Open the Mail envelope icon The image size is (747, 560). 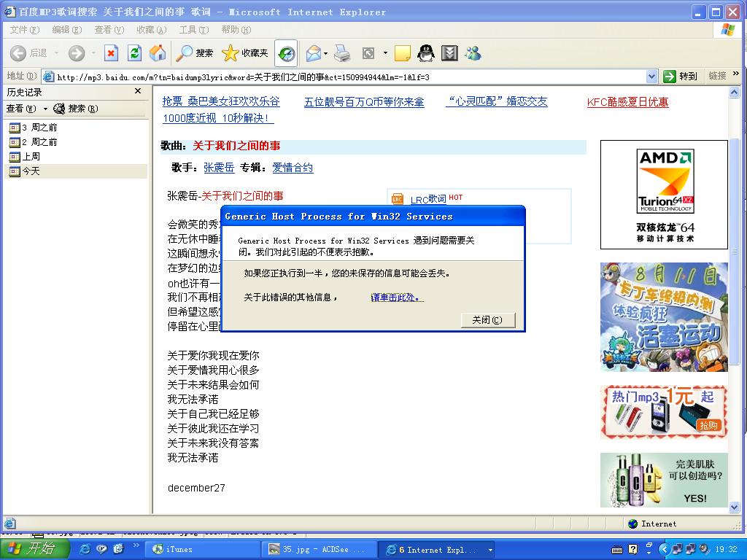tap(314, 52)
